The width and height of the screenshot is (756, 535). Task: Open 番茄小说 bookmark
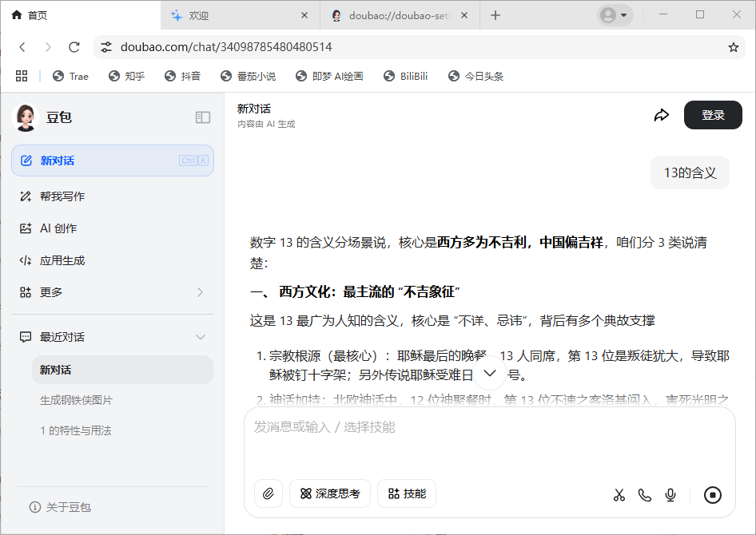pyautogui.click(x=249, y=76)
